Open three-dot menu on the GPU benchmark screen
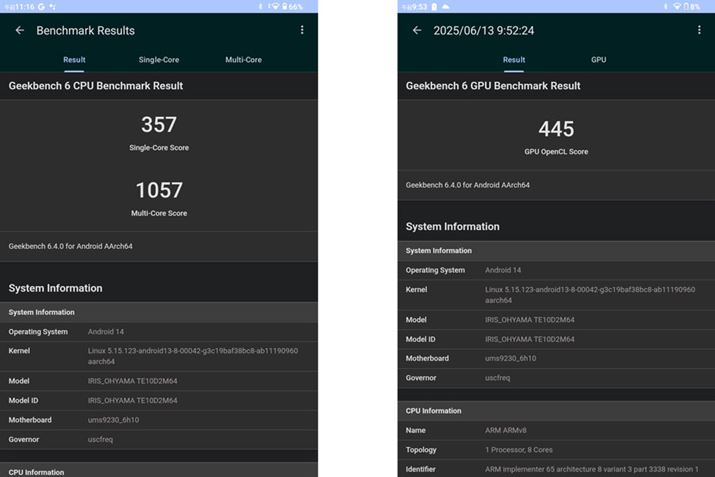The image size is (715, 477). pos(699,31)
